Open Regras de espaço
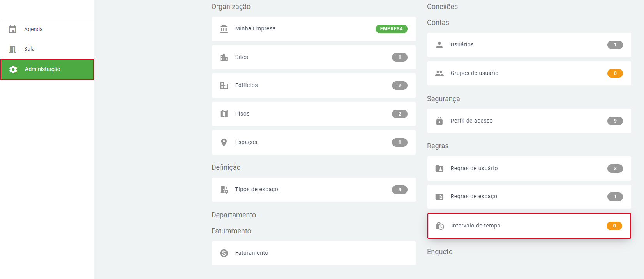This screenshot has height=279, width=644. point(529,197)
